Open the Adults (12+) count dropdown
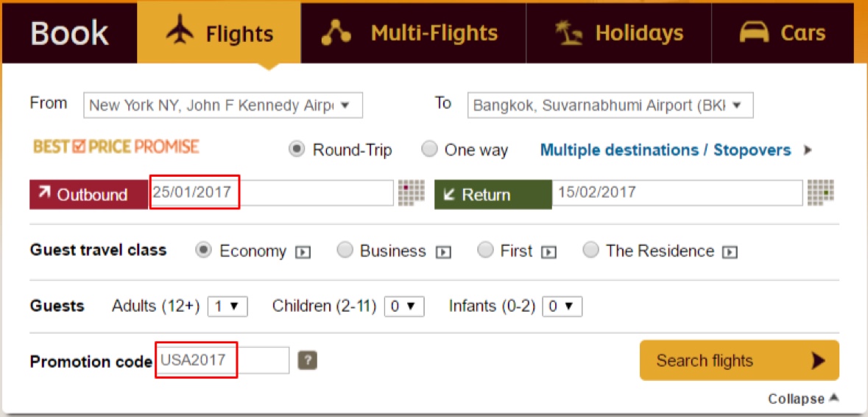This screenshot has width=868, height=417. [227, 306]
